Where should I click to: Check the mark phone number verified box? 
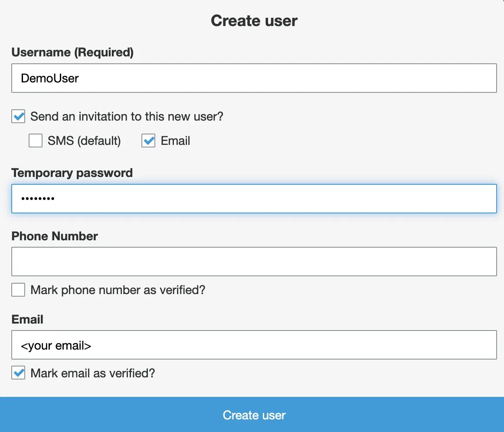(18, 290)
